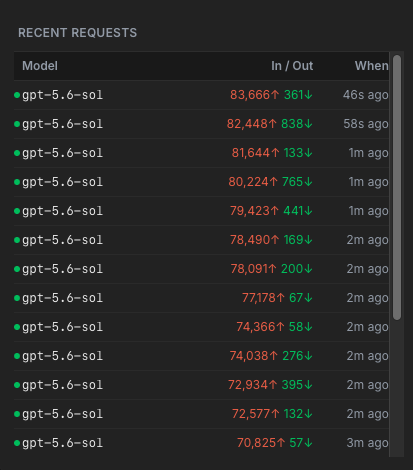This screenshot has height=470, width=413.
Task: Select the request with 78,490 input tokens
Action: [x=201, y=240]
